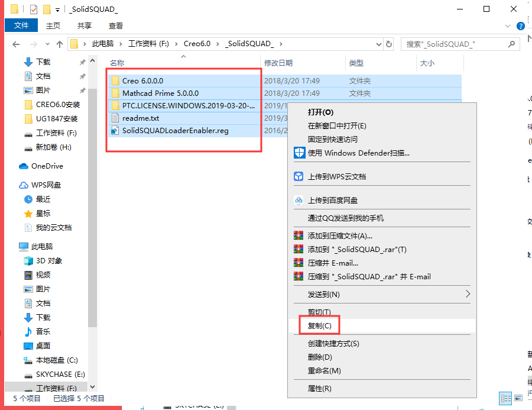Viewport: 532px width, 410px height.
Task: Open the recent locations dropdown arrow
Action: pos(47,44)
